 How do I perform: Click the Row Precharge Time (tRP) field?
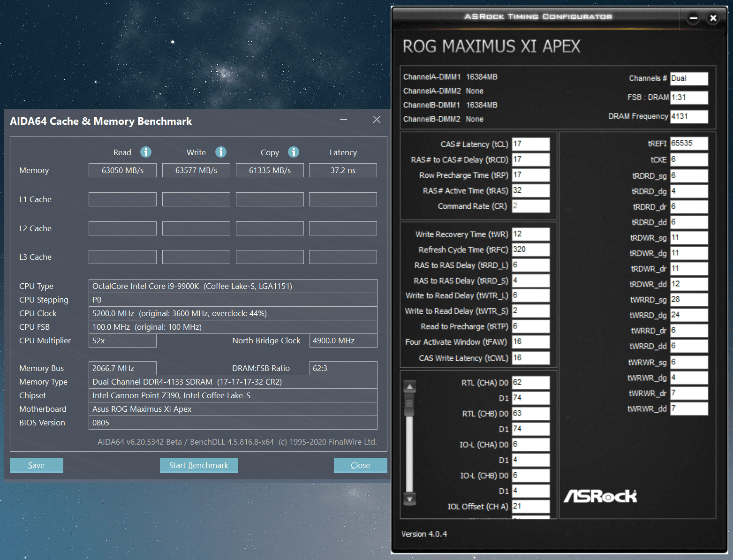[x=531, y=175]
